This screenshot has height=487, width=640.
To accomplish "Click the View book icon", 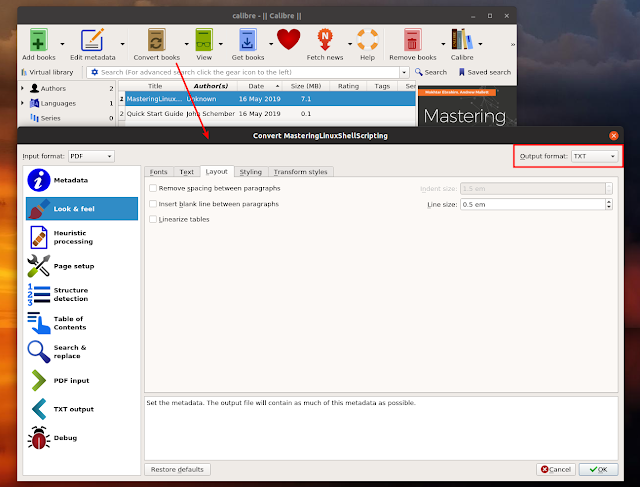I will (204, 40).
